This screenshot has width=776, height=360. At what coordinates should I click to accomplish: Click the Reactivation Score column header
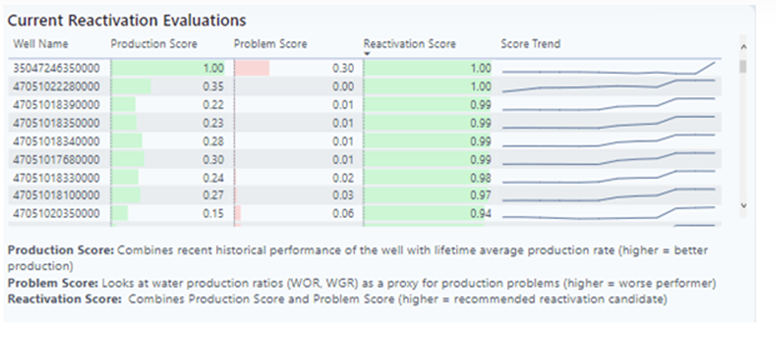[x=410, y=44]
